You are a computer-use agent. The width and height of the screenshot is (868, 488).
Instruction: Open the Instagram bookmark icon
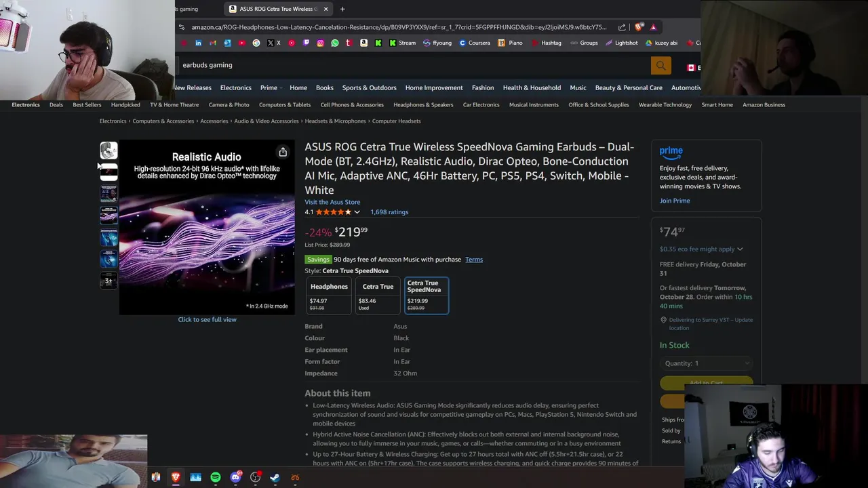[x=320, y=43]
